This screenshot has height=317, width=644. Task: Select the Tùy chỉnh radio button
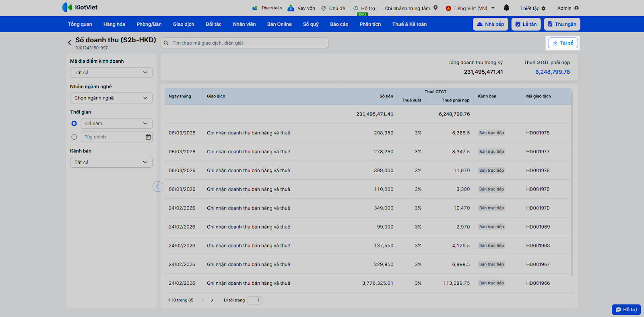pyautogui.click(x=74, y=137)
